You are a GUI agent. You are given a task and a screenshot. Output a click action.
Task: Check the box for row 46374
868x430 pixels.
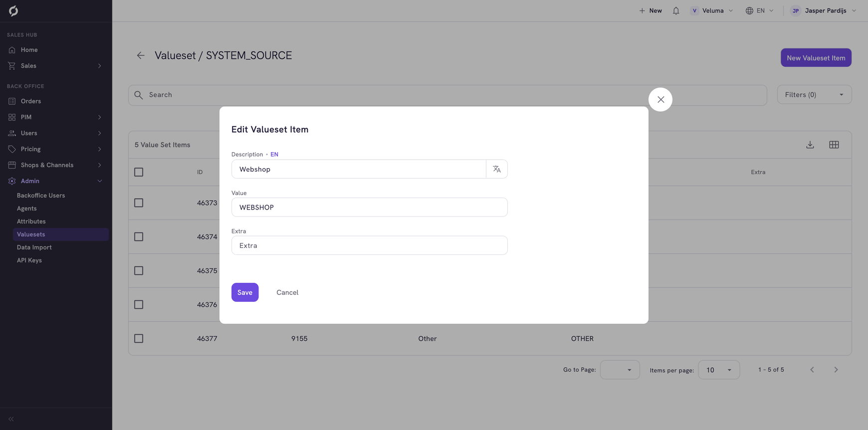(139, 237)
